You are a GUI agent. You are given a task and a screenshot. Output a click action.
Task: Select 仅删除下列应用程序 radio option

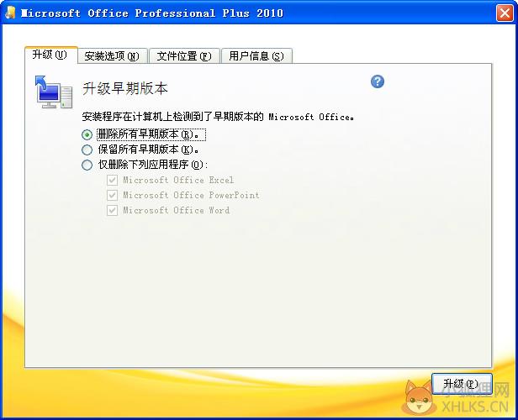pos(87,165)
